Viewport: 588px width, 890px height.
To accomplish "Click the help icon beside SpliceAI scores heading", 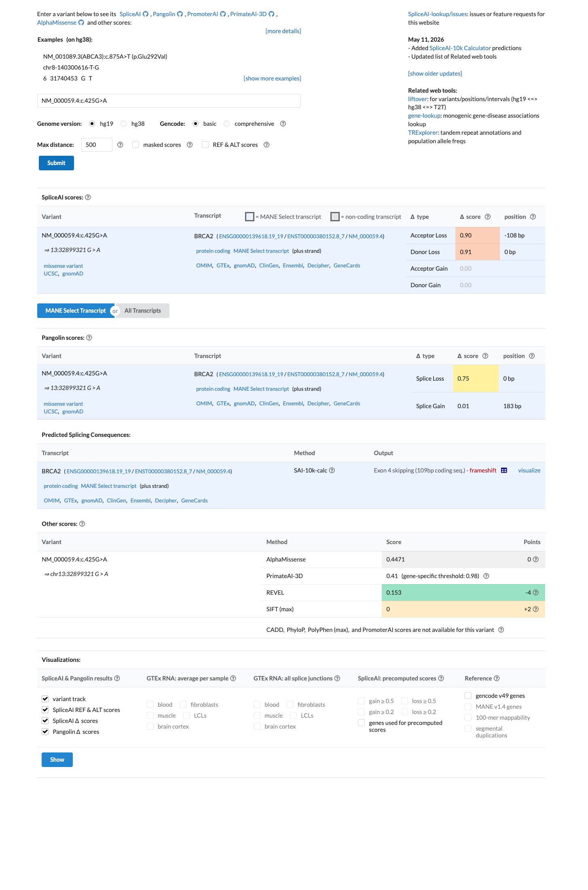I will [x=88, y=197].
